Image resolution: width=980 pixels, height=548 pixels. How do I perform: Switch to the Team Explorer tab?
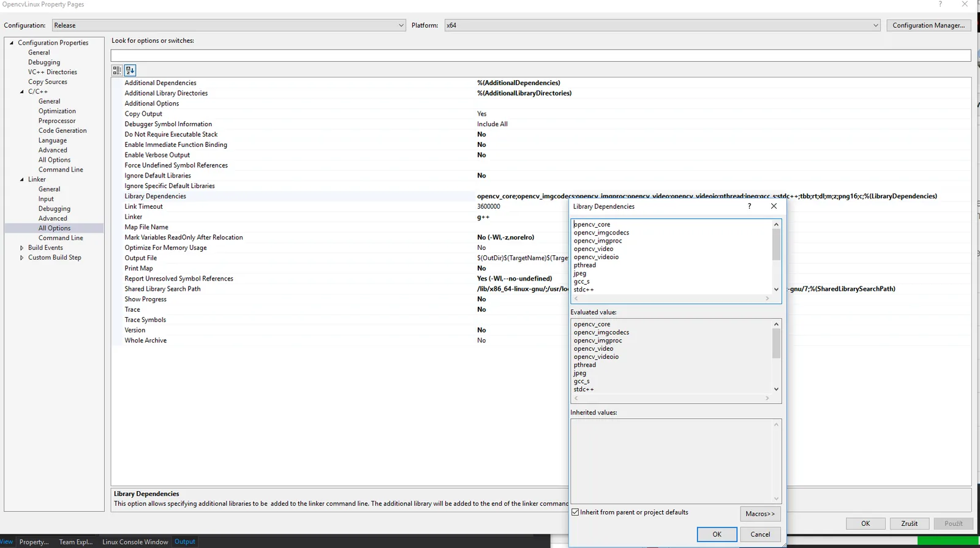coord(76,542)
